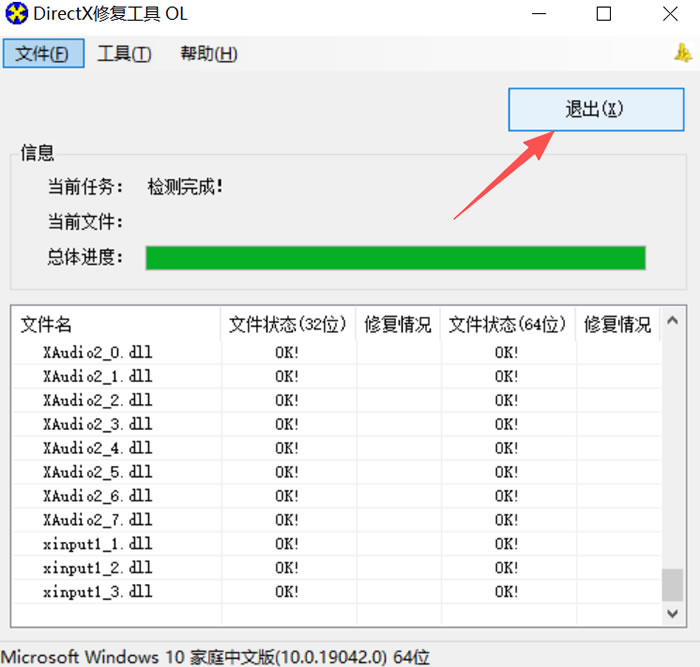Screen dimensions: 700x667
Task: Click the list scrollbar up arrow
Action: tap(672, 320)
